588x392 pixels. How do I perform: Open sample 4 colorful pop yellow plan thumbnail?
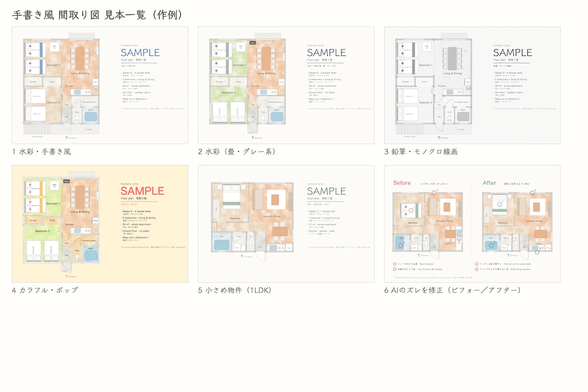pos(100,224)
